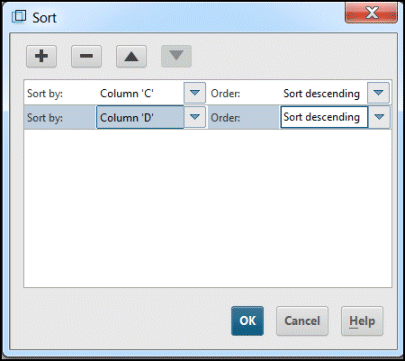Open the Column 'D' sort-by dropdown arrow
405x361 pixels.
pos(195,117)
